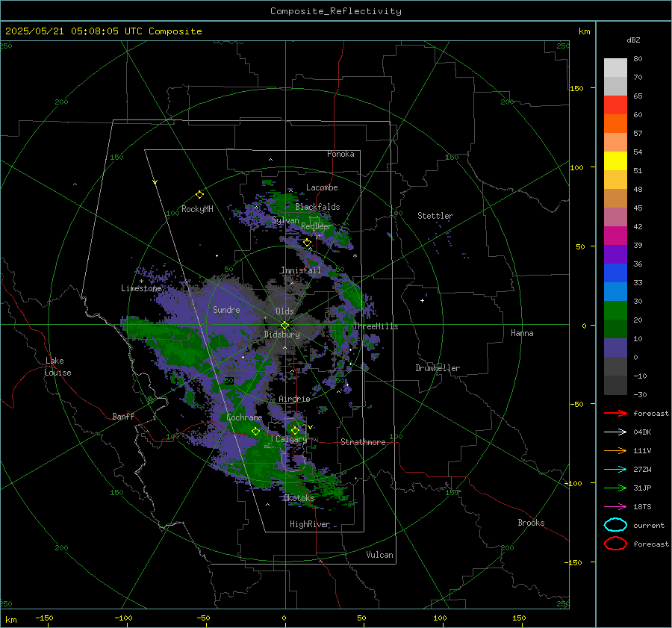Screen dimensions: 672x628
Task: Pick the 54 dBZ yellow swatch
Action: (615, 161)
